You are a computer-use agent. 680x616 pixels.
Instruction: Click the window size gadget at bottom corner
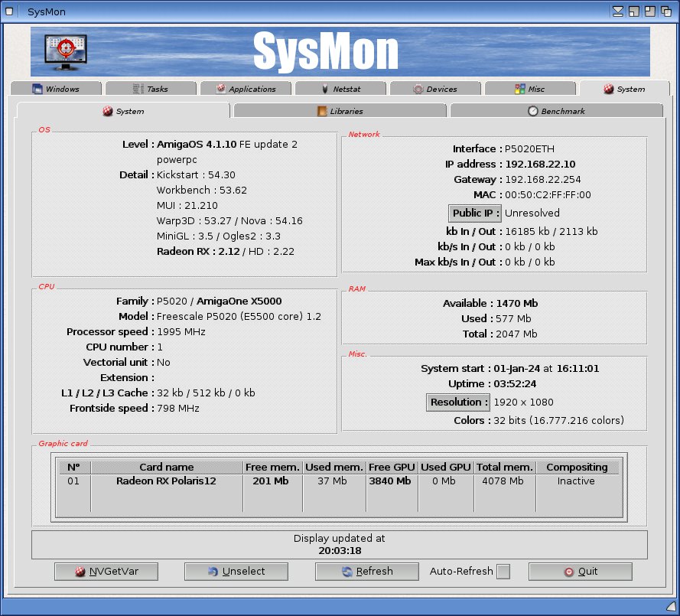672,605
